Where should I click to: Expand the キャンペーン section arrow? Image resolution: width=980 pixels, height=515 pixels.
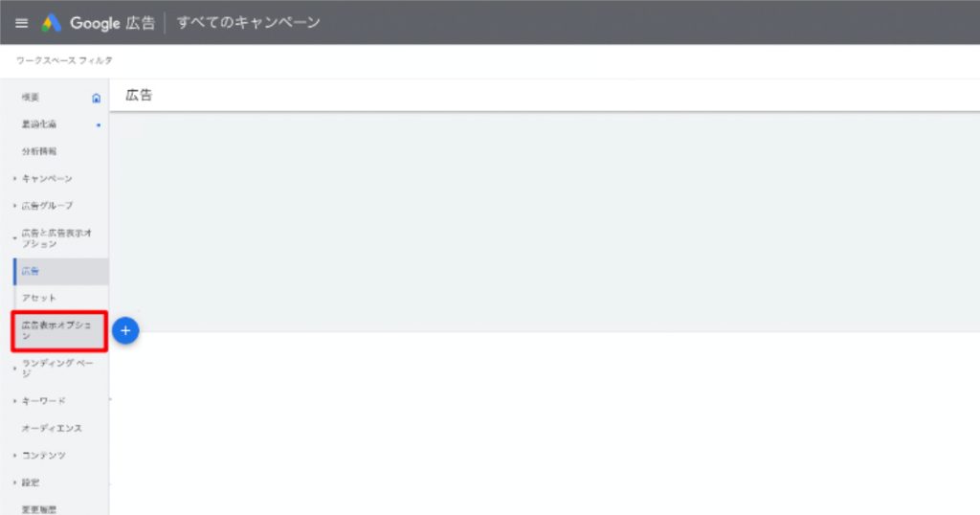[14, 179]
